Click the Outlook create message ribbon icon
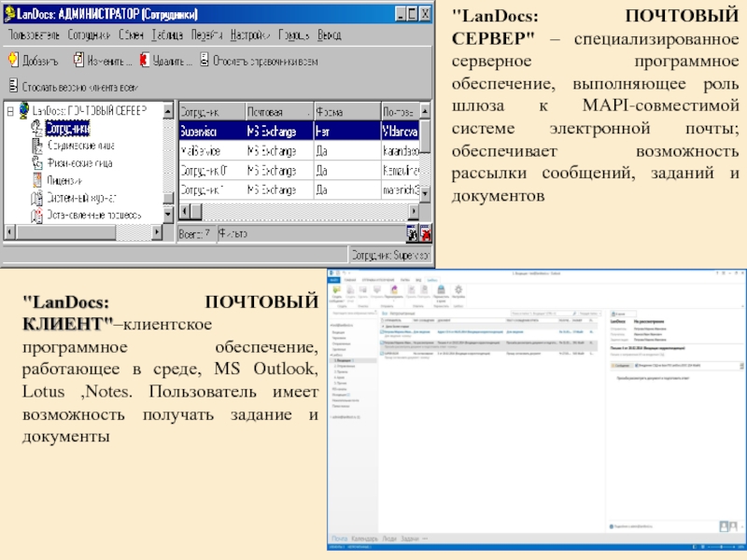The height and width of the screenshot is (560, 747). (x=338, y=292)
